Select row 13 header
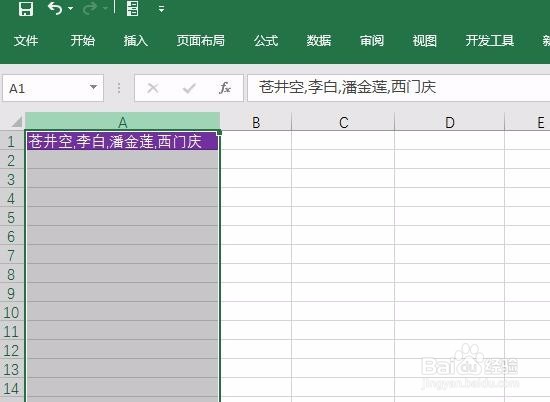550x402 pixels. click(11, 369)
